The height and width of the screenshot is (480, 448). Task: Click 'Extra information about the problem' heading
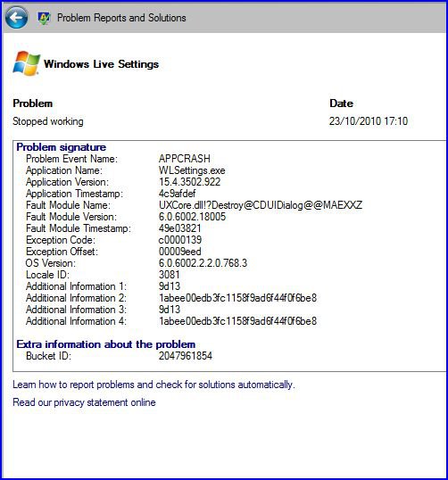[106, 344]
